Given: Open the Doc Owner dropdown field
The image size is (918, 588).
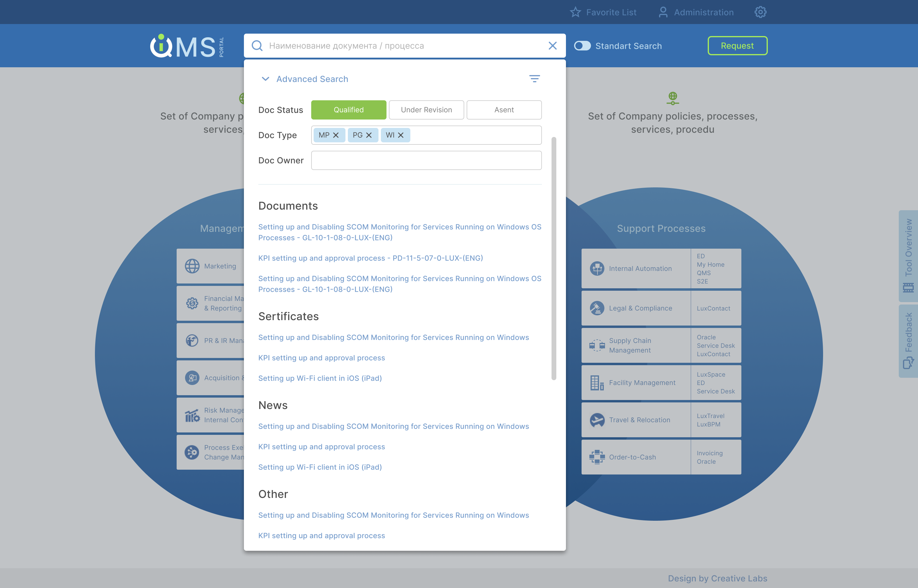Looking at the screenshot, I should point(426,160).
